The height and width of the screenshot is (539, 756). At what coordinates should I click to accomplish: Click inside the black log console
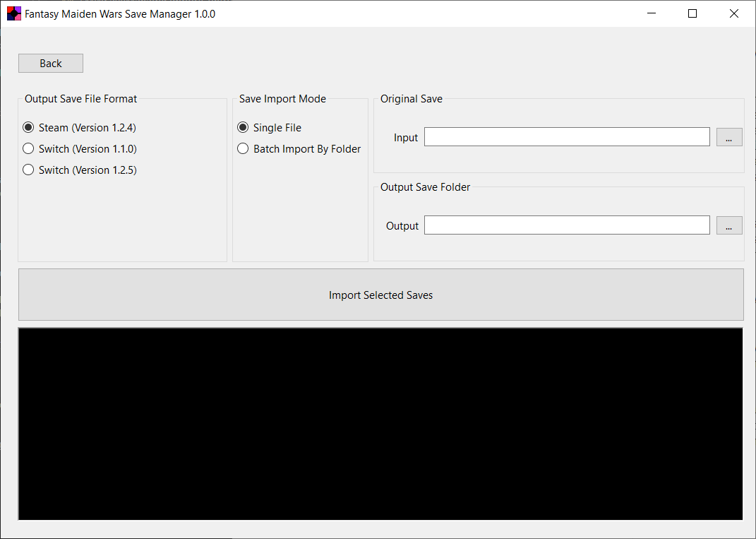coord(380,424)
